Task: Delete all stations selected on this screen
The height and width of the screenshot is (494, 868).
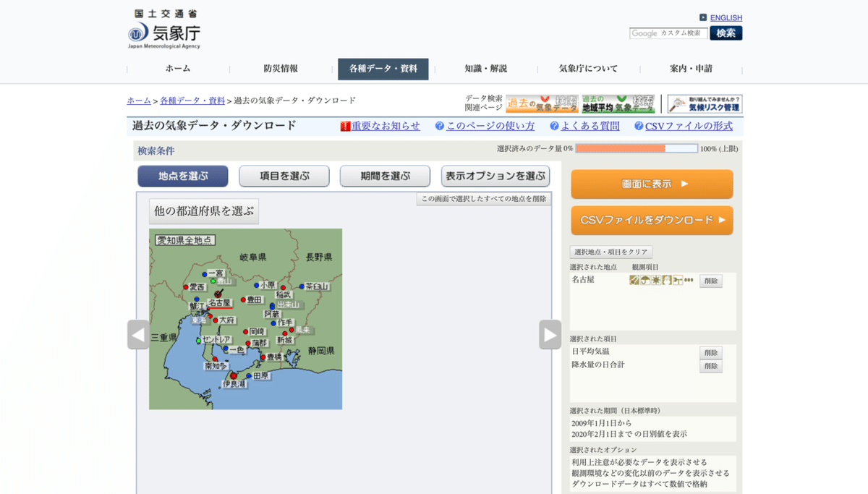Action: pos(484,199)
